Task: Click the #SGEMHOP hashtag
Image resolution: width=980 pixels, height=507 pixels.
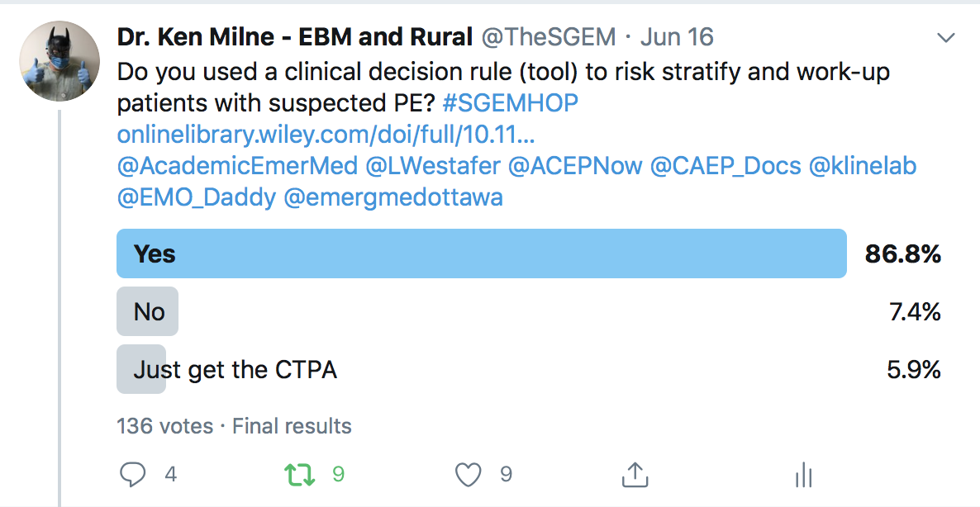Action: click(510, 103)
